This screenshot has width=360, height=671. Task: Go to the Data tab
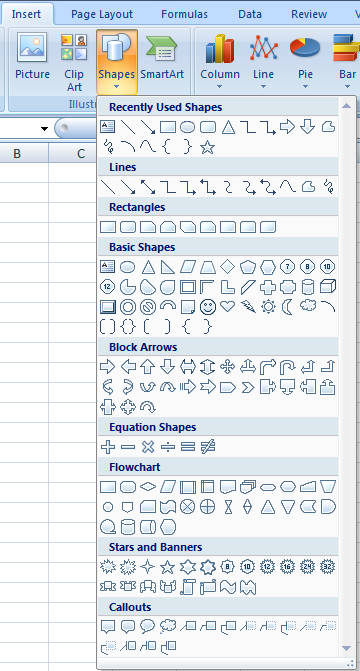tap(250, 14)
